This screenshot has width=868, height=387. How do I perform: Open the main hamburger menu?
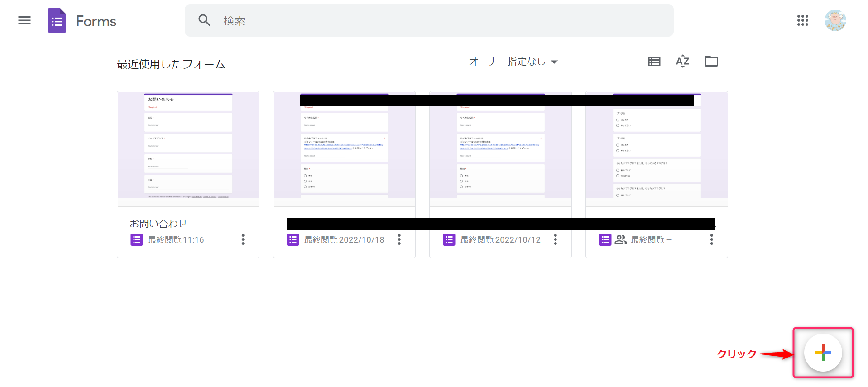24,20
